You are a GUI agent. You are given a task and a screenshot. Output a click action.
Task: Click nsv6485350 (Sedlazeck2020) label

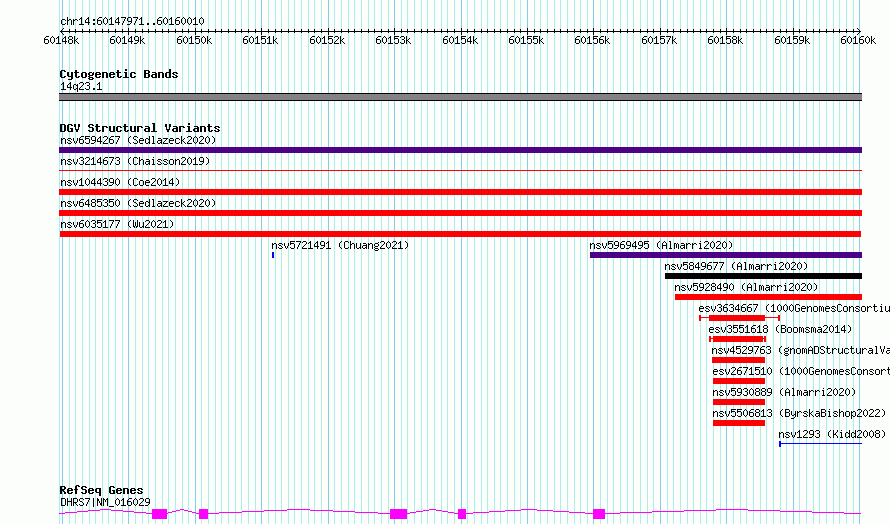[138, 203]
